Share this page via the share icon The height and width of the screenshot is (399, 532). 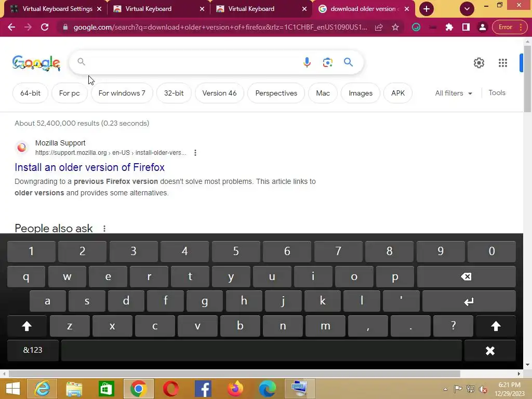(x=379, y=27)
